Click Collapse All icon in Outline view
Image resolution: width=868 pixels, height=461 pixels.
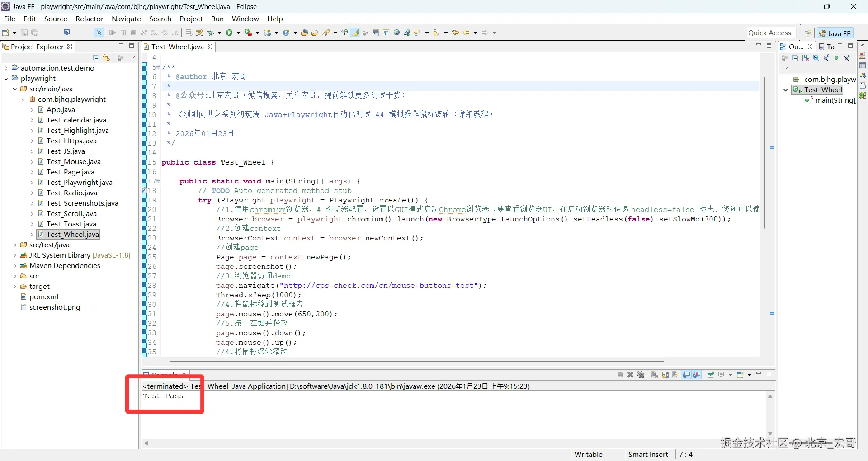(795, 58)
